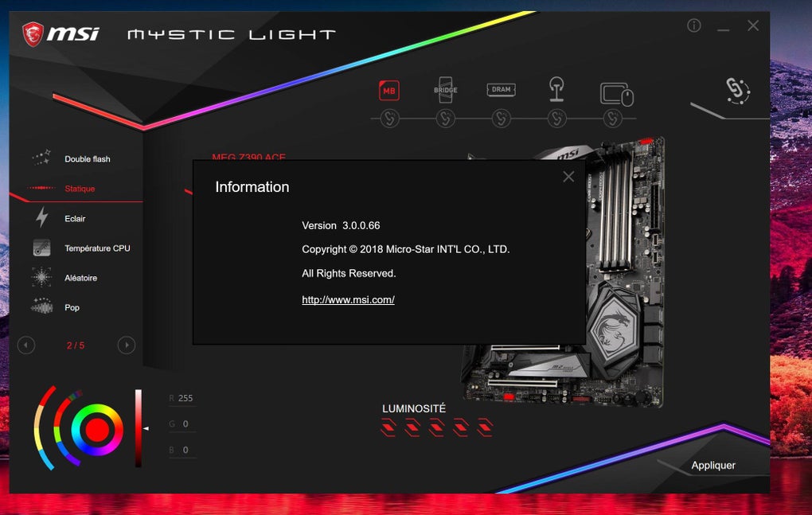Open the info icon in title bar

click(694, 25)
